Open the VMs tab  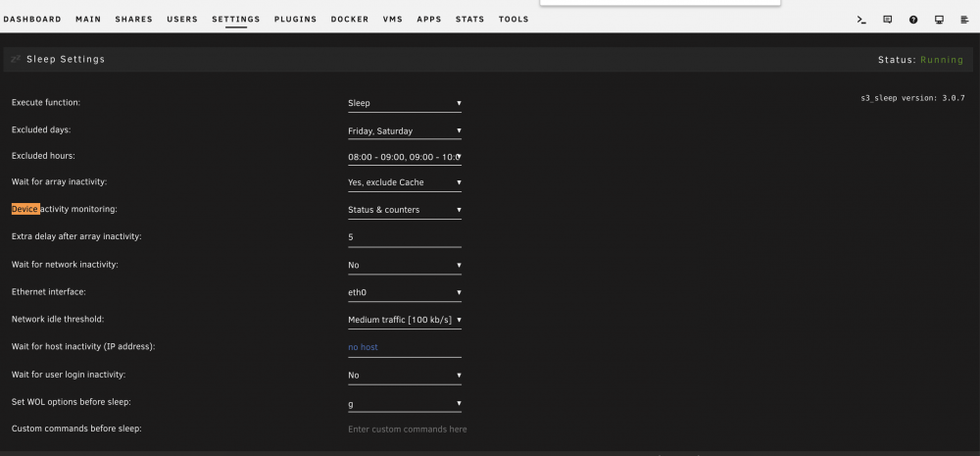click(393, 20)
